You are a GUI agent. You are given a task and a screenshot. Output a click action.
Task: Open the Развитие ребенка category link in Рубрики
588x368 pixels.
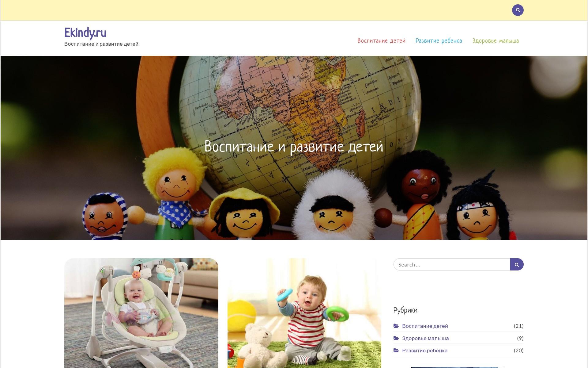point(425,351)
